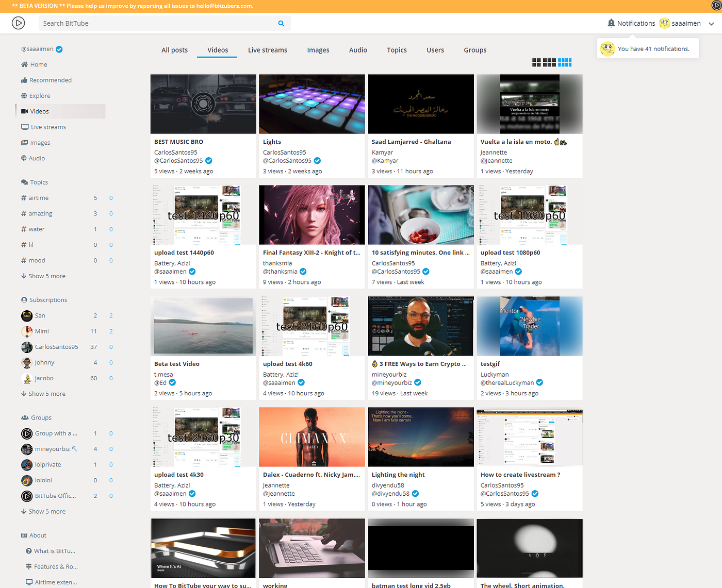Viewport: 722px width, 588px height.
Task: Open the lolprivate group
Action: 48,465
